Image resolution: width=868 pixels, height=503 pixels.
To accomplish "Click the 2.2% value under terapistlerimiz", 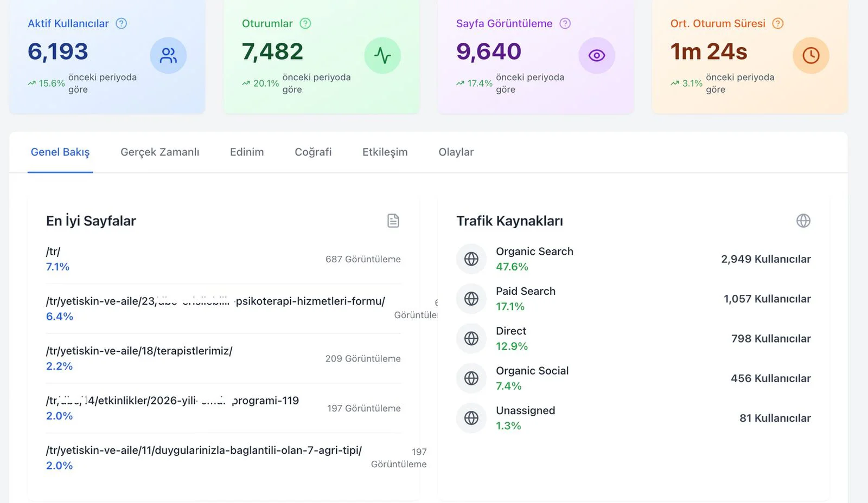I will click(x=60, y=366).
